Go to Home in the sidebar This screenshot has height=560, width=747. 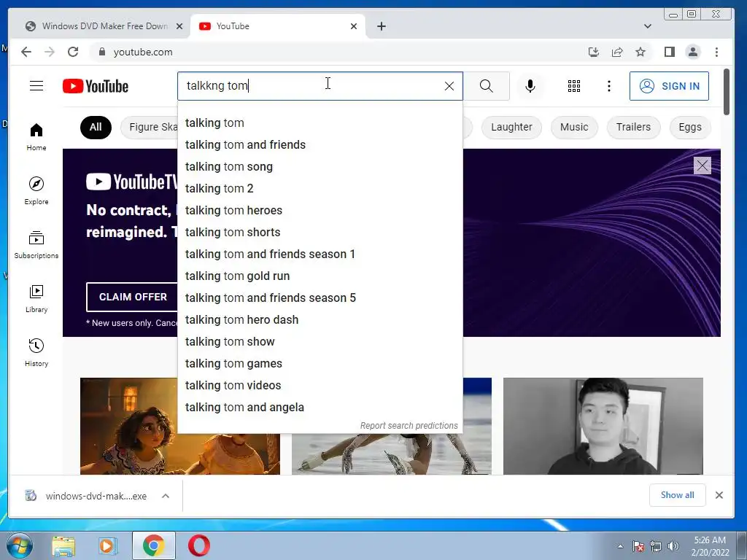click(36, 137)
